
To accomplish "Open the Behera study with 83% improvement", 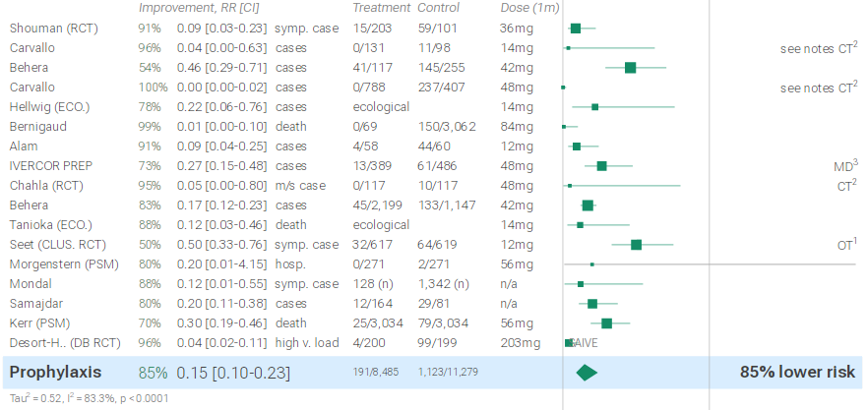I will click(29, 205).
